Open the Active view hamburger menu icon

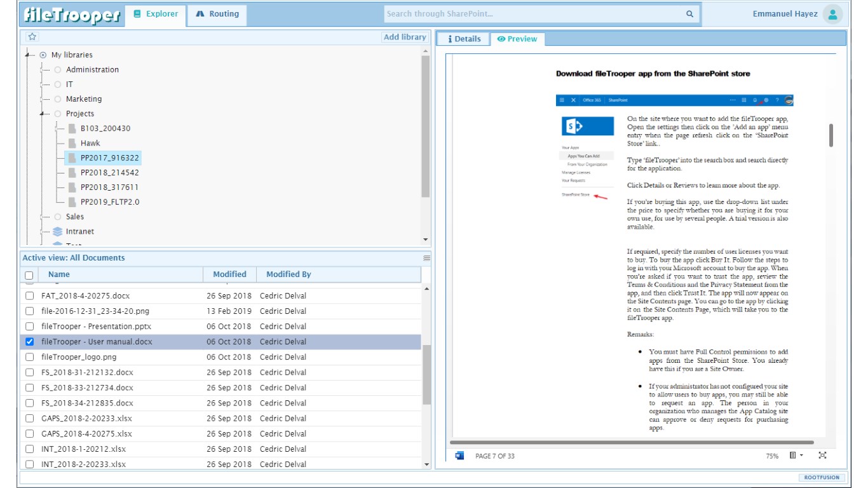pyautogui.click(x=427, y=258)
